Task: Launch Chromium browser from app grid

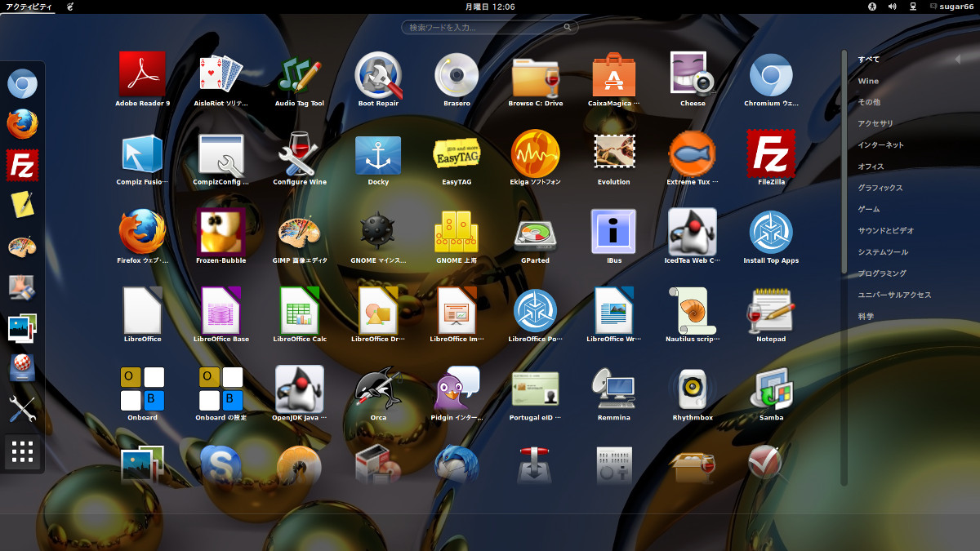Action: pyautogui.click(x=771, y=74)
